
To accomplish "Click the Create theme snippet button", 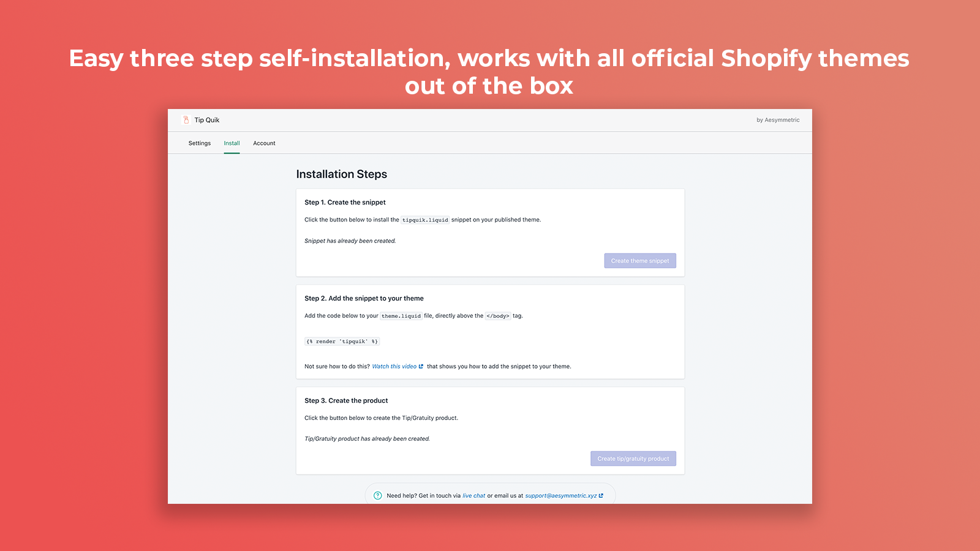I will 639,260.
